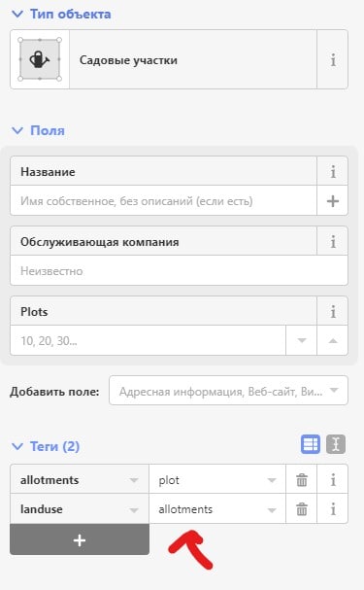
Task: Switch tags to text editor view
Action: click(336, 444)
